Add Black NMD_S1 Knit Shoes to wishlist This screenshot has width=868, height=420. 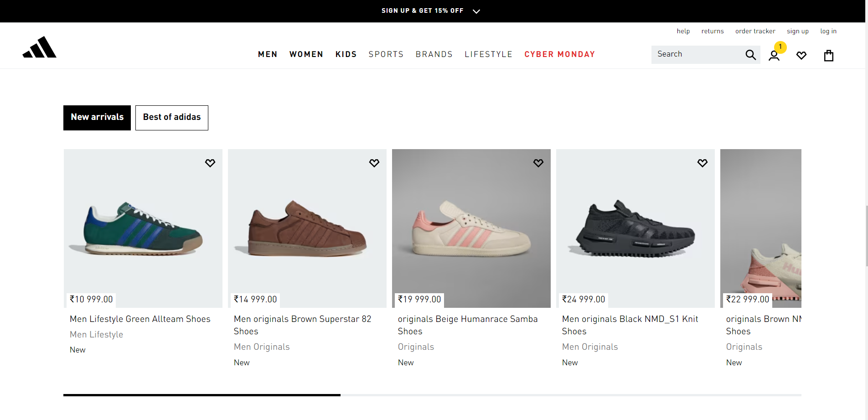[703, 163]
